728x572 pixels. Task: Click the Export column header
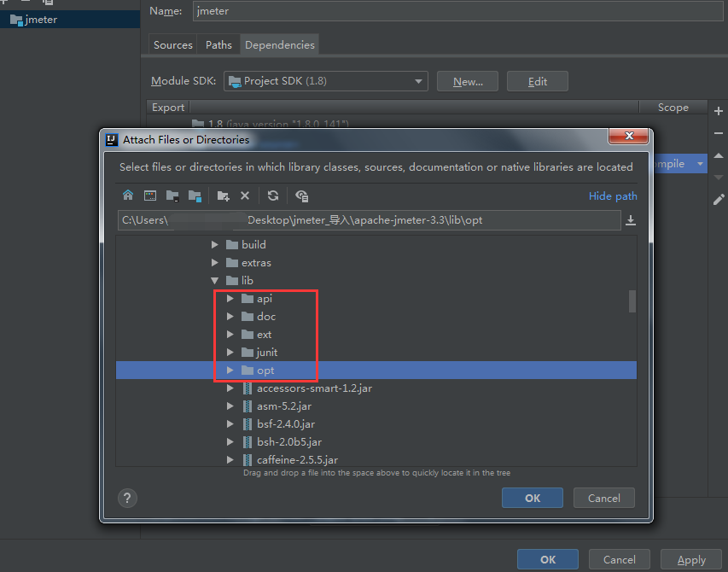click(x=168, y=108)
